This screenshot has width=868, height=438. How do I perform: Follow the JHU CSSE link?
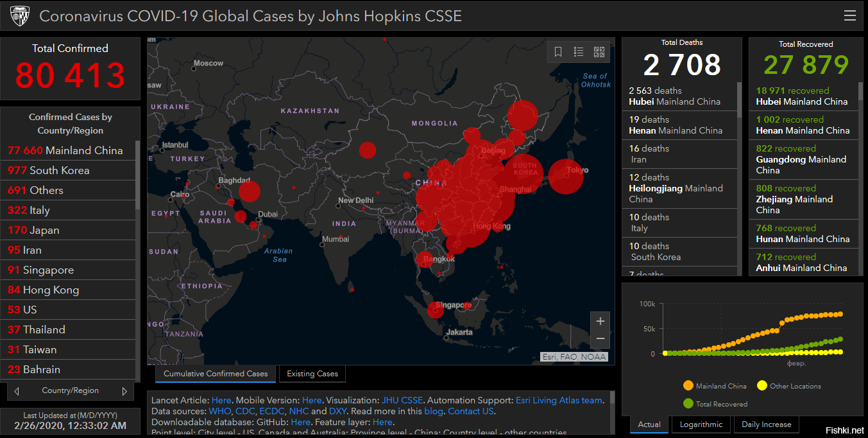click(402, 400)
